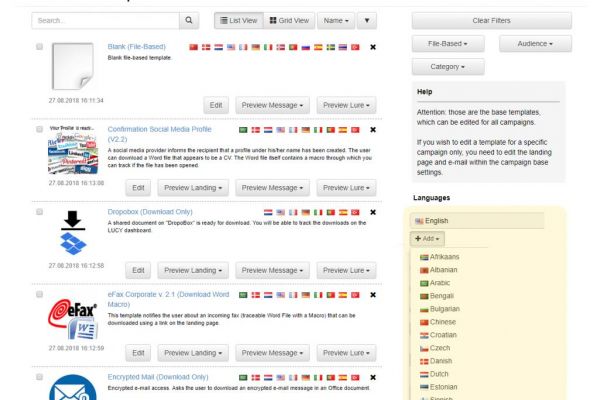Open Blank (File-Based) template link
The width and height of the screenshot is (600, 400).
137,47
